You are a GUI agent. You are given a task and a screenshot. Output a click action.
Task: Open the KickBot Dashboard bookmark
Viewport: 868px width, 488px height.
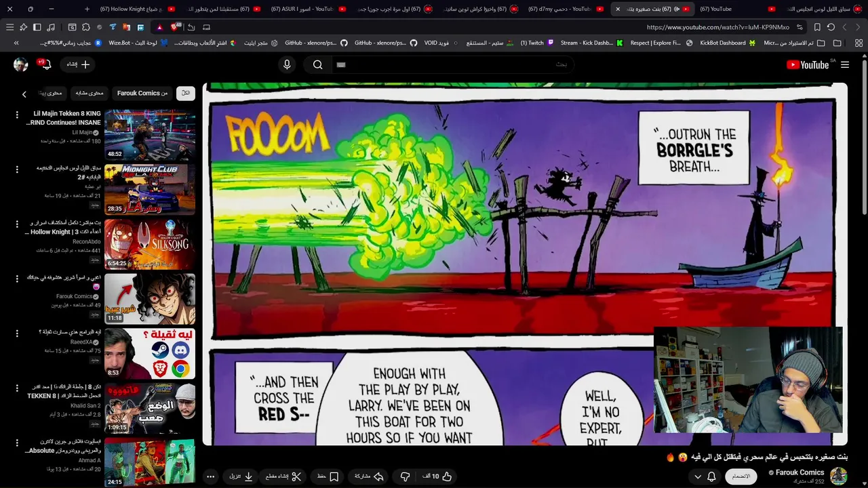click(x=728, y=43)
